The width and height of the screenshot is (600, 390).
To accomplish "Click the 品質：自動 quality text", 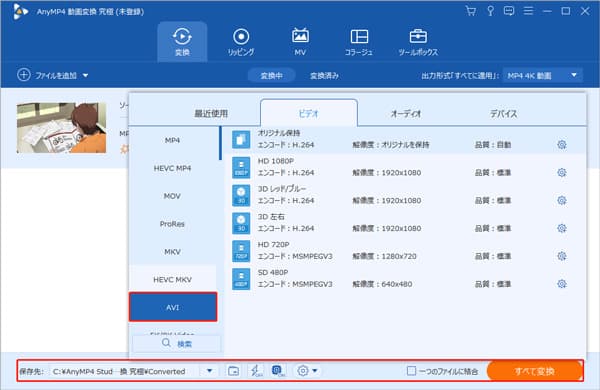I will [x=493, y=145].
